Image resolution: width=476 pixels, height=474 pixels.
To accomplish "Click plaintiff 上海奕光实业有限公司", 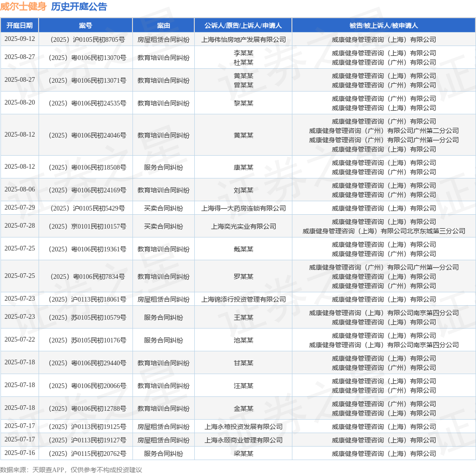I will [243, 226].
